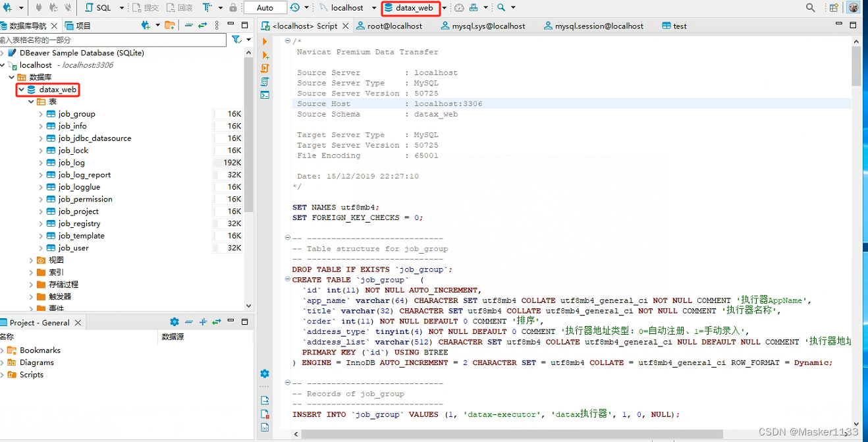Click explain execution plan icon in editor sidebar
The width and height of the screenshot is (868, 442).
[x=265, y=82]
